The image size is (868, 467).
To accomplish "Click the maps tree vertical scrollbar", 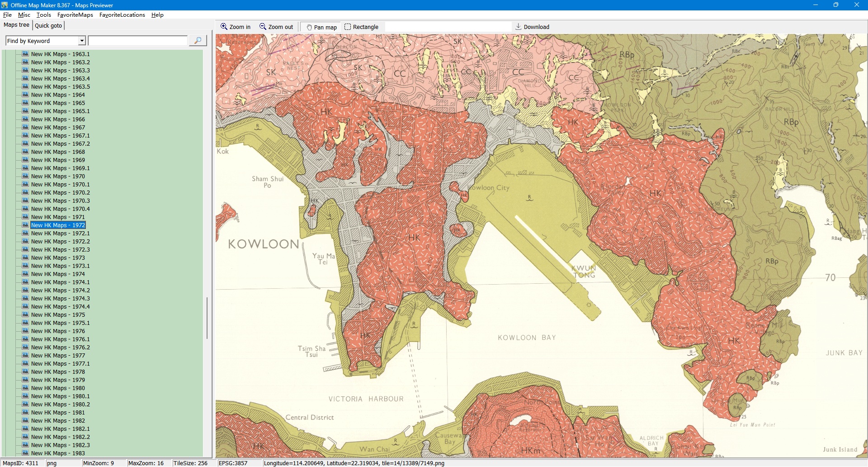I will (207, 318).
